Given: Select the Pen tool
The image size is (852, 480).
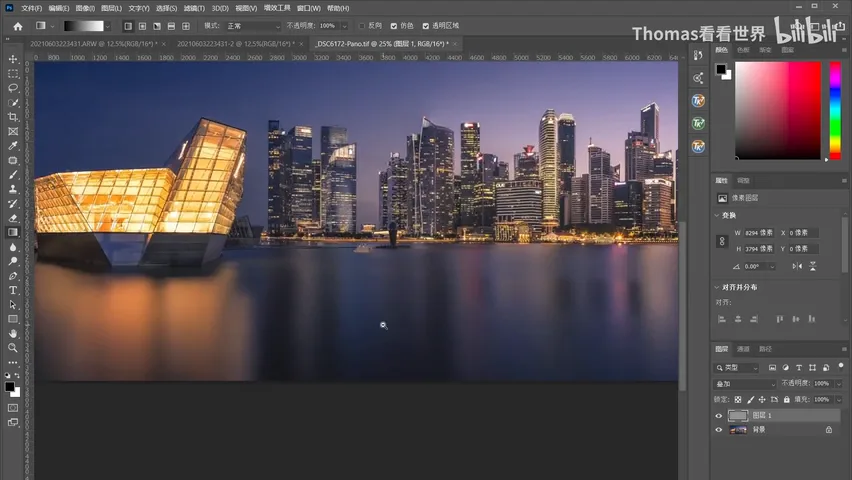Looking at the screenshot, I should pos(13,276).
